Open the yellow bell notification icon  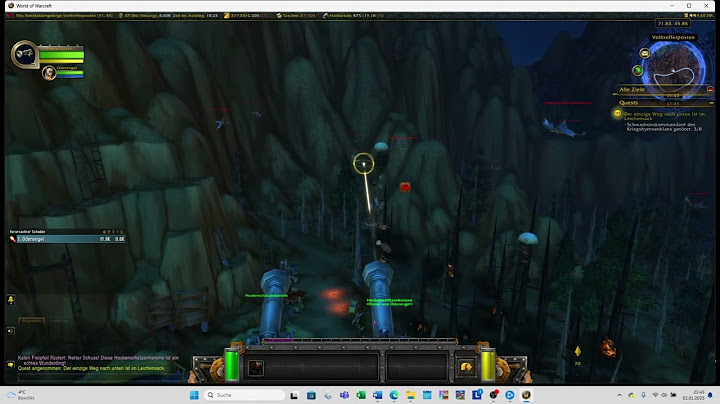pyautogui.click(x=11, y=299)
